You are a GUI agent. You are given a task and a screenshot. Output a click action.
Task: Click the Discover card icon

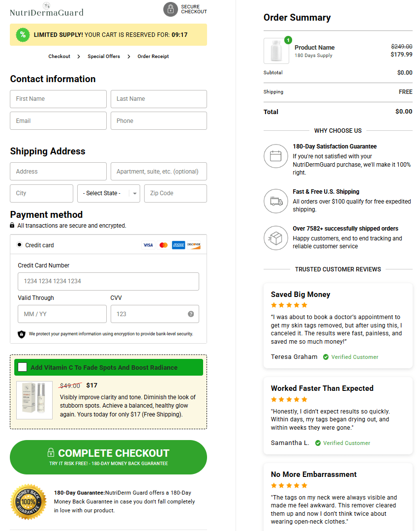(194, 245)
